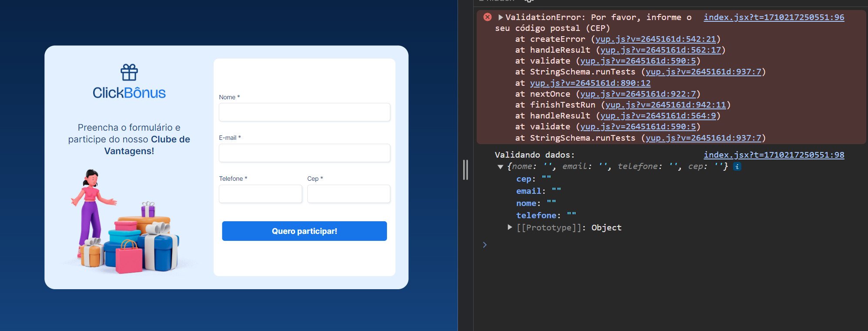Expand the [[Prototype]] Object entry

[x=510, y=227]
